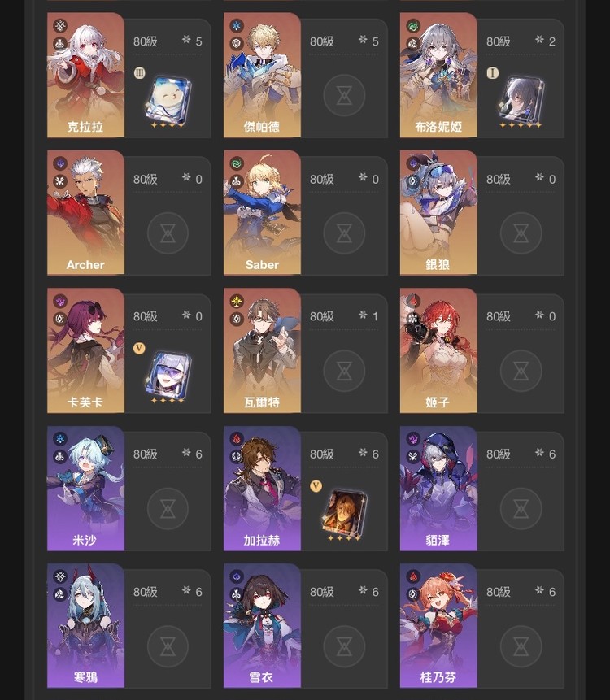Click Welt's empty light cone slot
The height and width of the screenshot is (700, 610).
point(344,371)
